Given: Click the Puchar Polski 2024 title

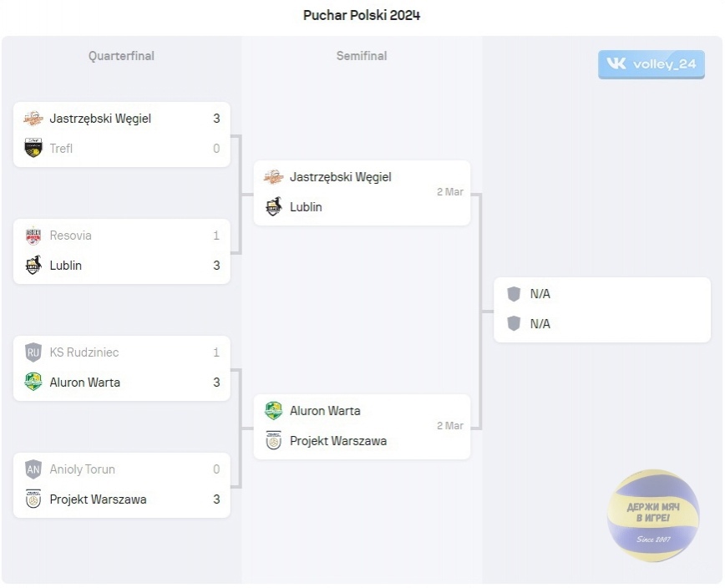Looking at the screenshot, I should [362, 15].
